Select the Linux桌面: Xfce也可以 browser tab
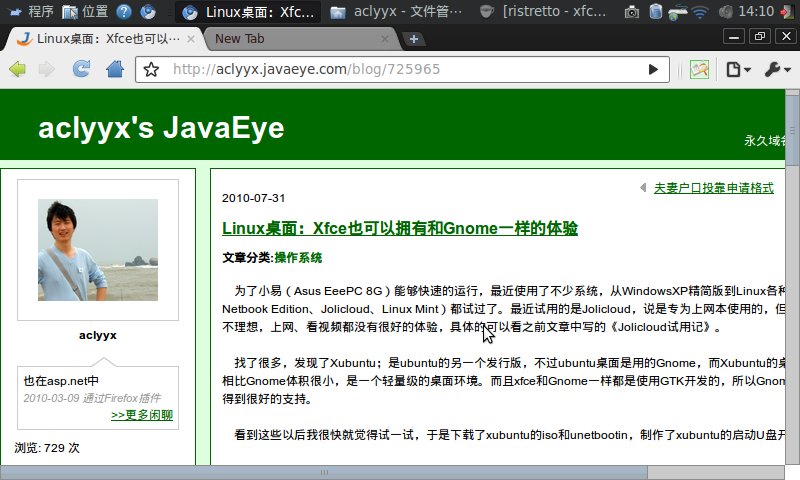This screenshot has height=480, width=800. (104, 39)
